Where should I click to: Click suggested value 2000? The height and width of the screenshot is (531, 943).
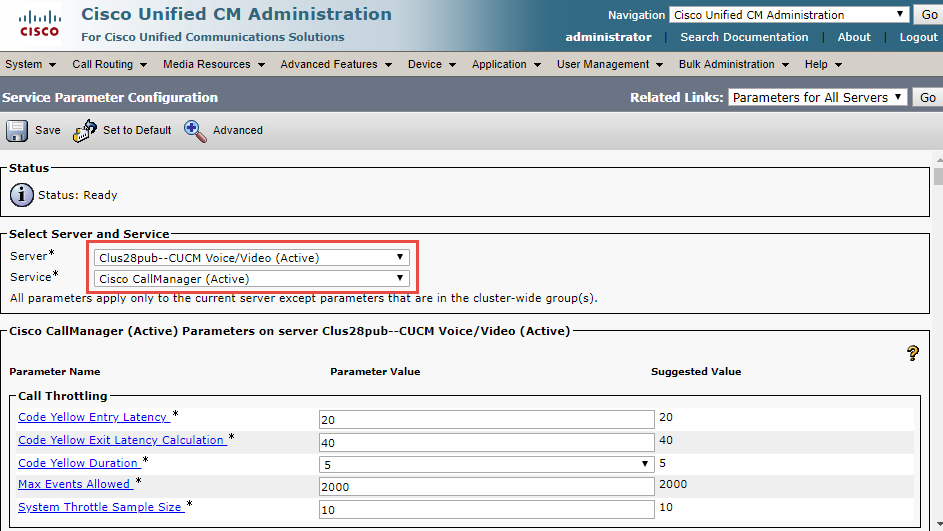tap(673, 484)
